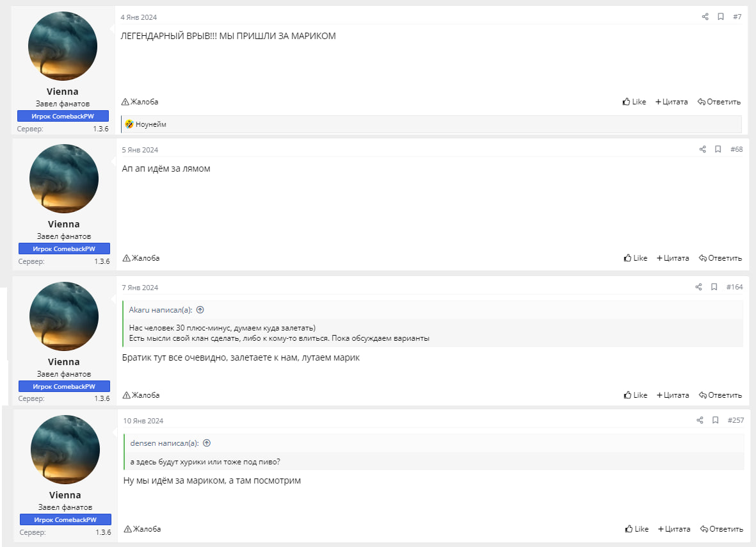This screenshot has height=547, width=756.
Task: Open permalink #257
Action: click(736, 420)
